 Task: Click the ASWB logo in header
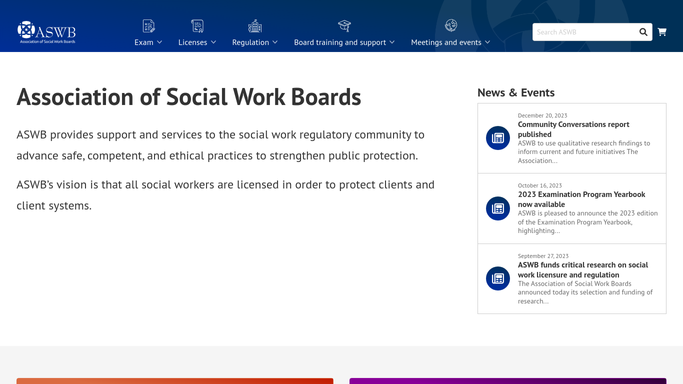47,32
